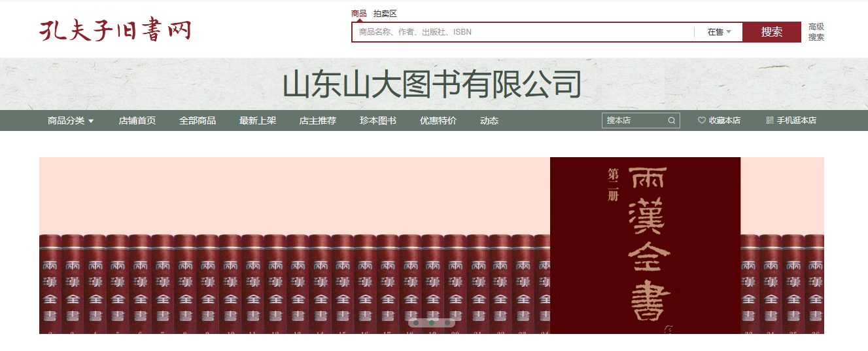Open the 在售 status dropdown
Image resolution: width=868 pixels, height=351 pixels.
(x=719, y=32)
